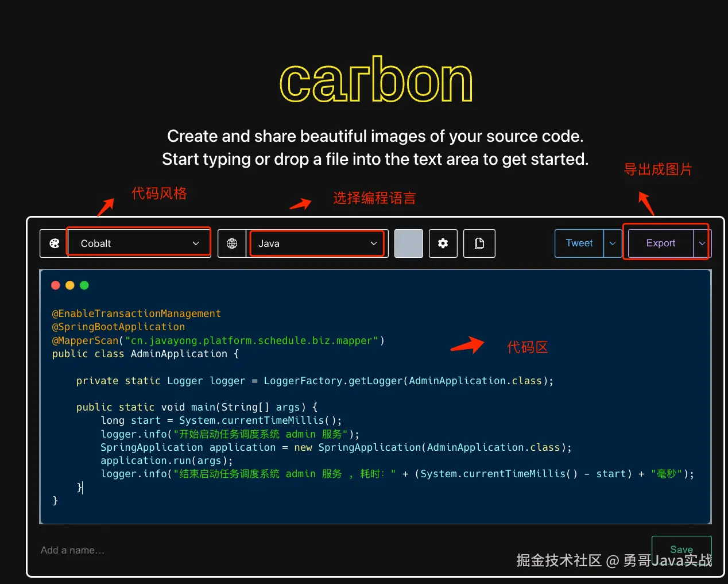Click the theme palette icon
This screenshot has width=728, height=584.
[55, 243]
